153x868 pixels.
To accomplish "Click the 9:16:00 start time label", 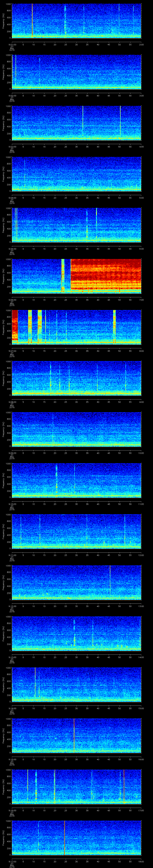I will [12, 811].
